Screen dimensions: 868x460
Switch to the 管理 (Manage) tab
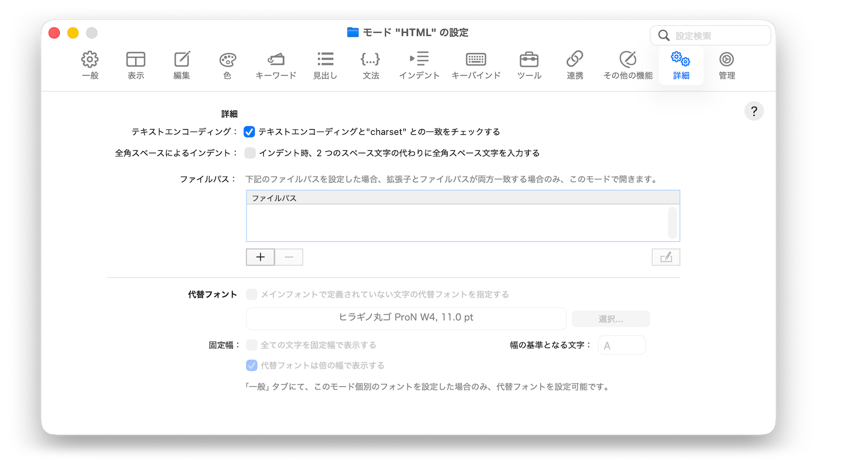[x=727, y=65]
